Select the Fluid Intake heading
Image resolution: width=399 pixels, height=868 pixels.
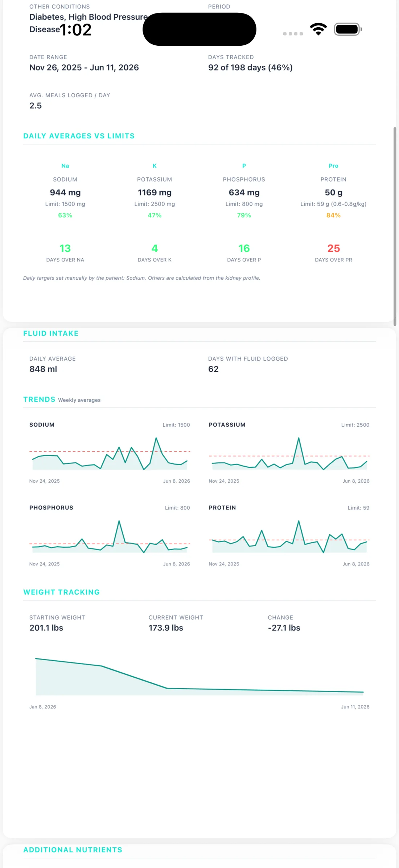(51, 333)
